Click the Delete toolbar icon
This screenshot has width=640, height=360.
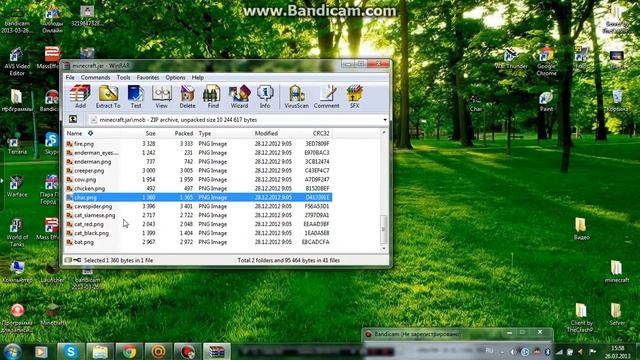[187, 97]
